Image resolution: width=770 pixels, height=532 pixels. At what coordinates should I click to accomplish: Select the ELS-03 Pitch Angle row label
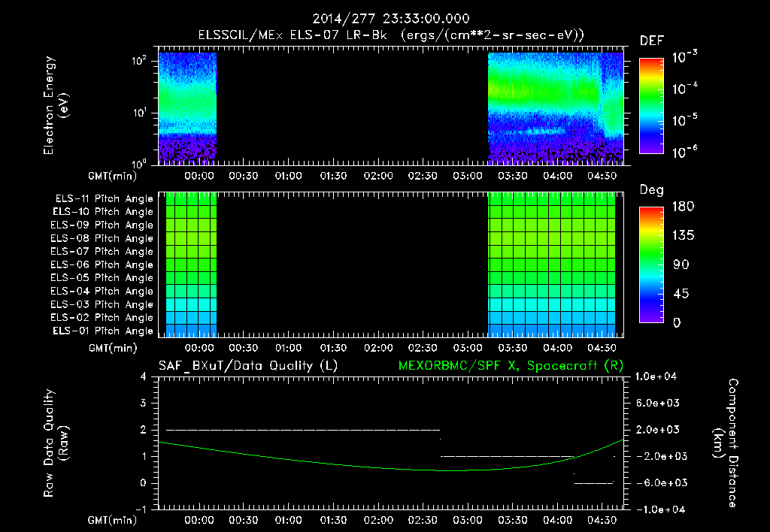tap(102, 304)
